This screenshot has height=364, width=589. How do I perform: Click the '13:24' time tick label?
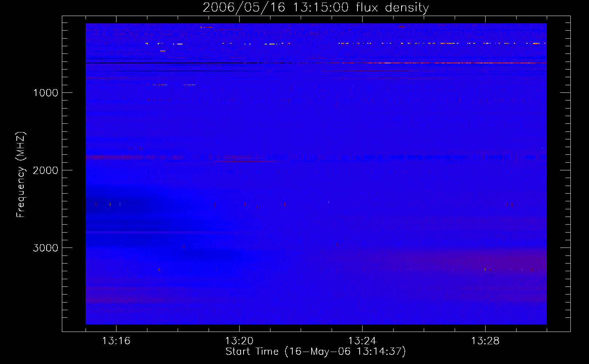tap(362, 341)
